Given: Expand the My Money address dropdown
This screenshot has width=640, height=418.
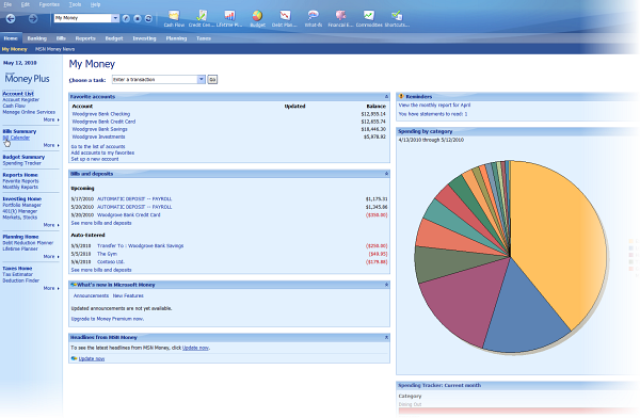Looking at the screenshot, I should pyautogui.click(x=115, y=18).
